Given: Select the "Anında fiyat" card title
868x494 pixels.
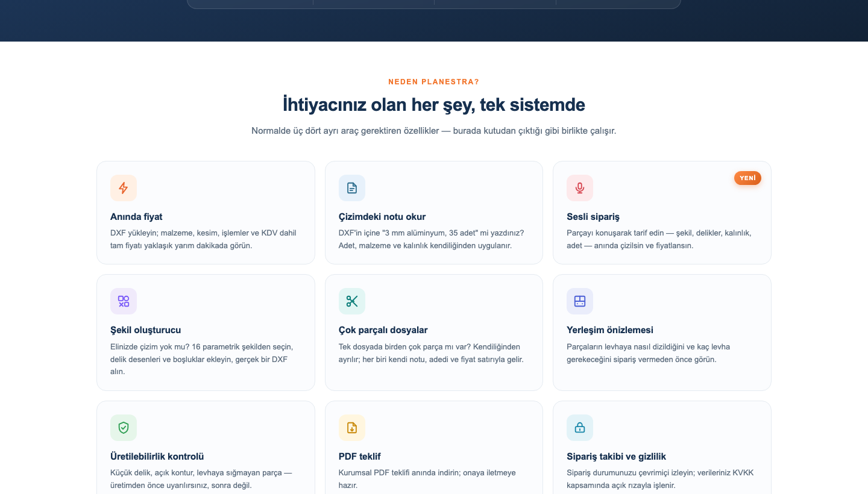Looking at the screenshot, I should click(x=136, y=217).
